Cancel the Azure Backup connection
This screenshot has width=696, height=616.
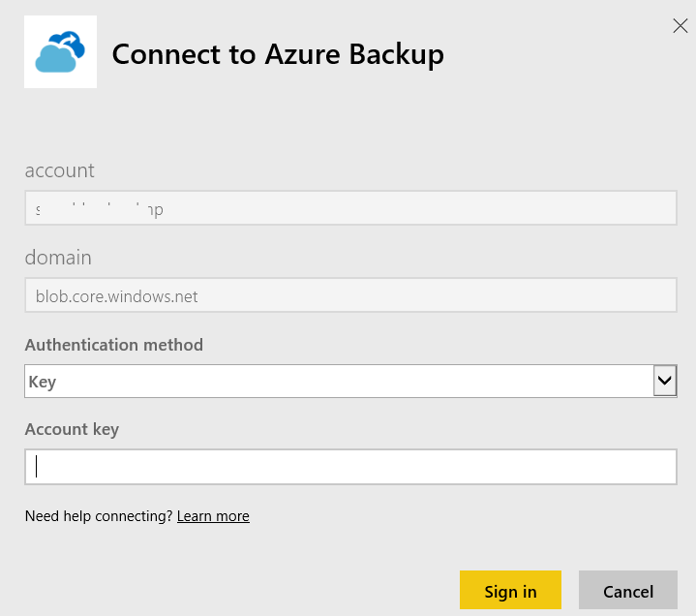tap(627, 591)
